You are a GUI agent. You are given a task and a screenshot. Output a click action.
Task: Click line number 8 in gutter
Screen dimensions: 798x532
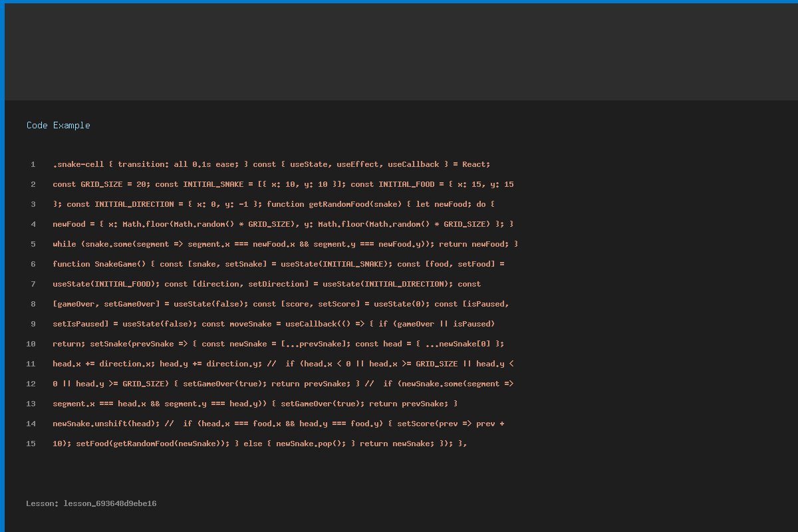(33, 304)
